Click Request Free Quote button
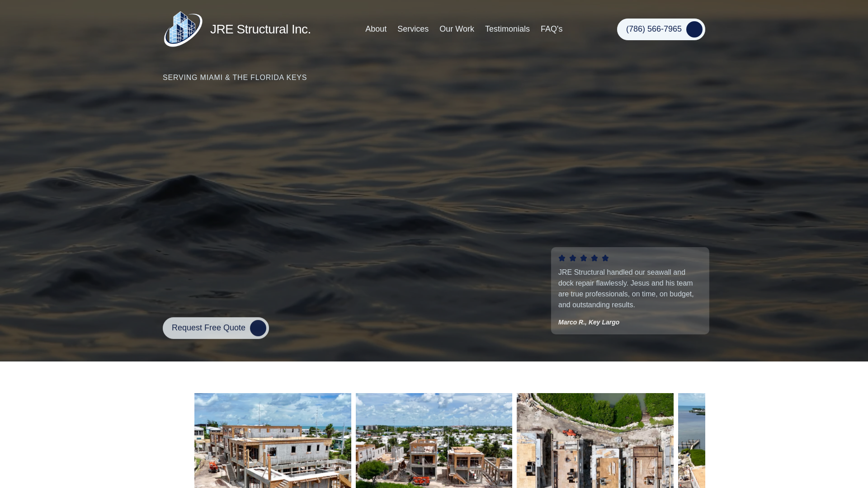This screenshot has height=488, width=868. pos(216,328)
